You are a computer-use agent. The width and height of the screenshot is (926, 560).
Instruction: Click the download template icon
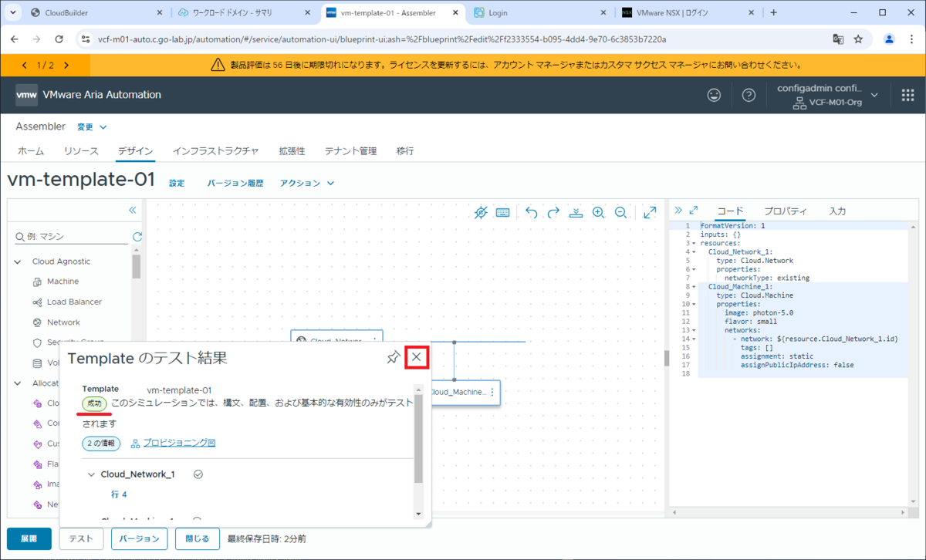point(576,212)
